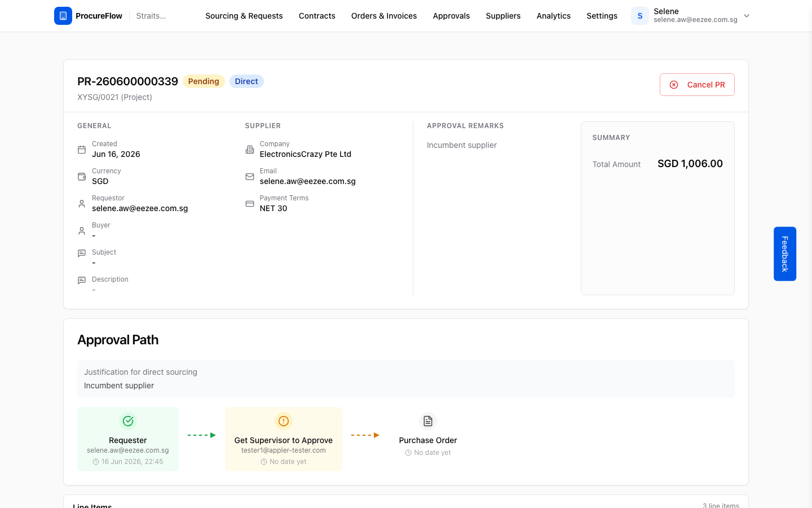Click the person icon beside Requestor
The width and height of the screenshot is (812, 508).
tap(82, 204)
